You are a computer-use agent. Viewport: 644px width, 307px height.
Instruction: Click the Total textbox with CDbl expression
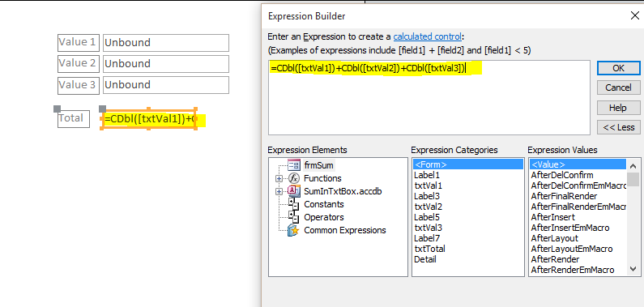[149, 119]
